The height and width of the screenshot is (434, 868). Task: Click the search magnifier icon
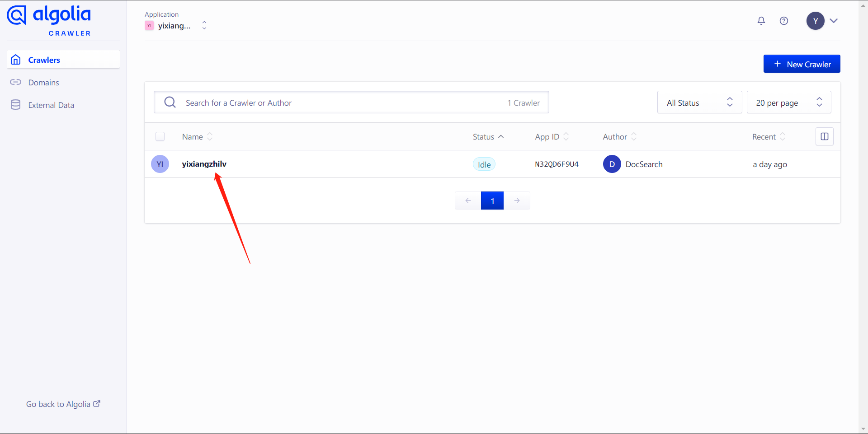click(x=170, y=103)
